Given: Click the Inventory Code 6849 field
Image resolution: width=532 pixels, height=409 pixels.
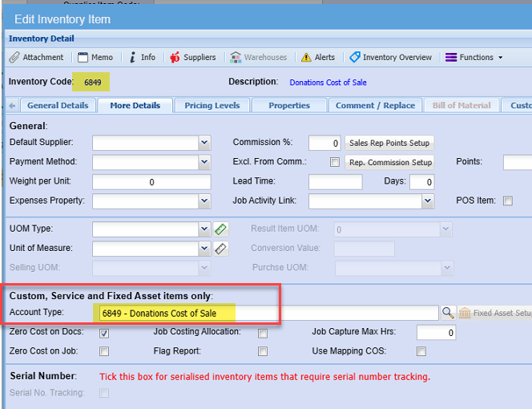Looking at the screenshot, I should pos(91,82).
